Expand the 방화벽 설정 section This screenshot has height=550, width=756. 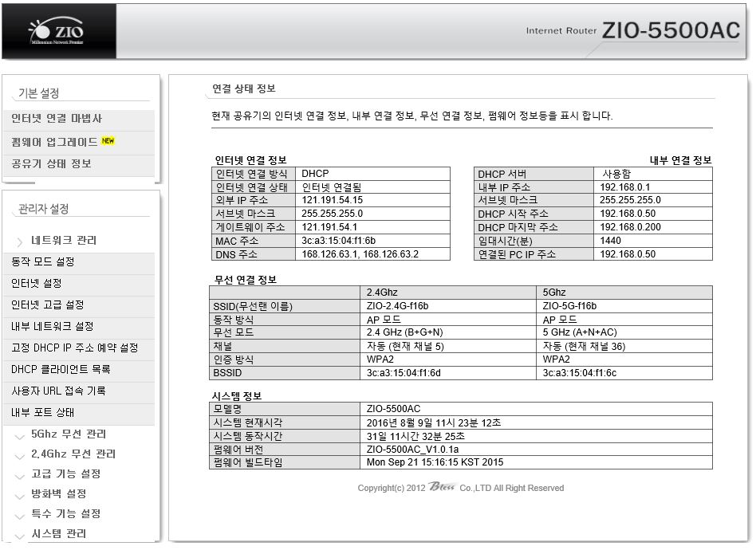tap(58, 494)
